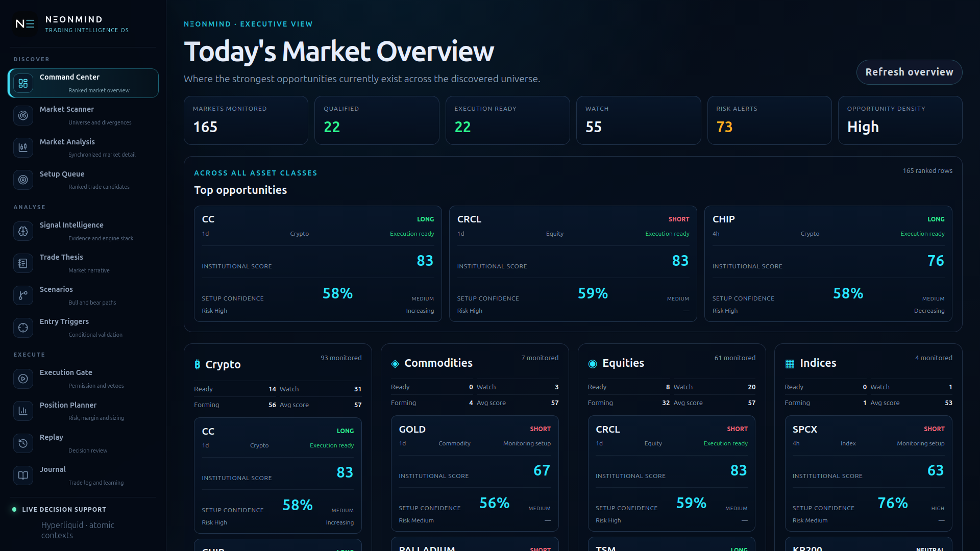Screen dimensions: 980x551
Task: Click Refresh overview button
Action: pyautogui.click(x=909, y=72)
